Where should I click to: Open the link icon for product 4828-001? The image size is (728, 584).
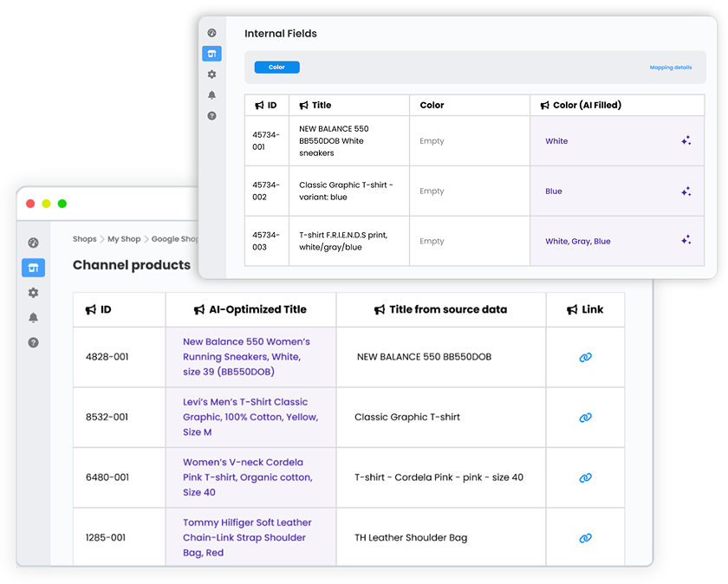coord(585,356)
